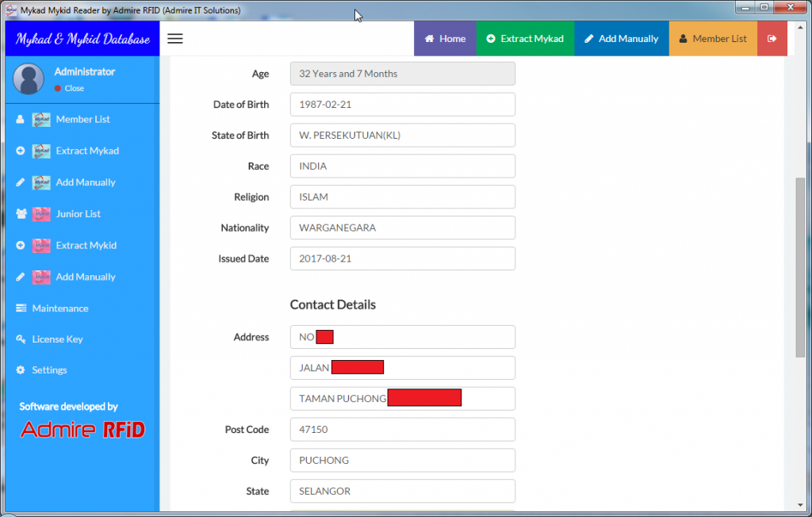Open Junior List from the sidebar
Viewport: 812px width, 517px height.
tap(78, 214)
